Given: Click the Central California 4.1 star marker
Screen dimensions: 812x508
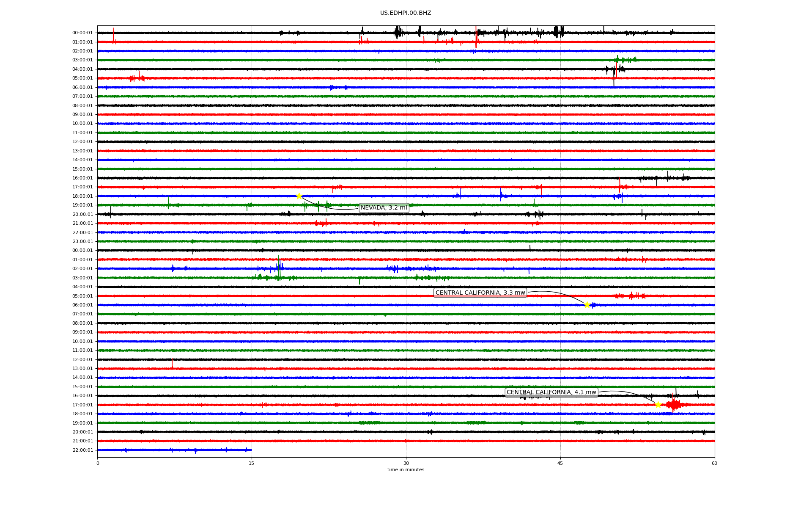Looking at the screenshot, I should 658,405.
